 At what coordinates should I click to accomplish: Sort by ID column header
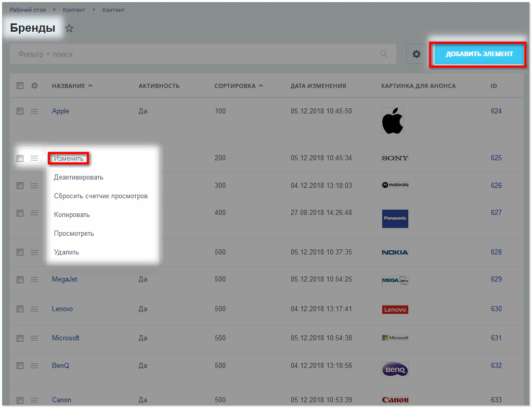(x=494, y=86)
